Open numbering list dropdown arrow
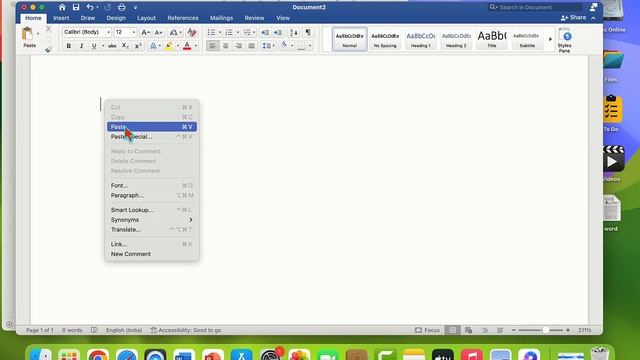 tap(238, 32)
